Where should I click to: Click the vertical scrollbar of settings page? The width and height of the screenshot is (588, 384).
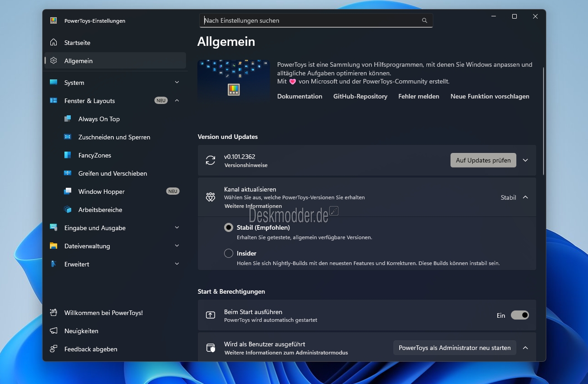click(544, 121)
